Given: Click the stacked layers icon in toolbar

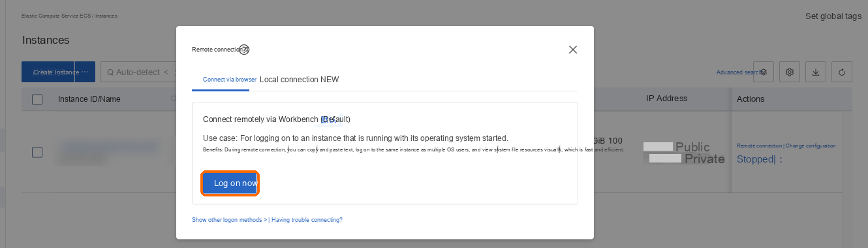Looking at the screenshot, I should [764, 72].
